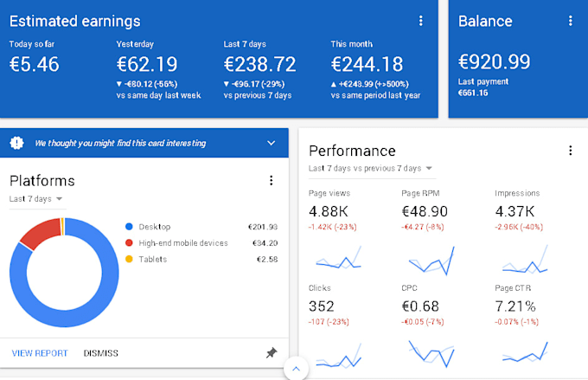Open Performance card three-dot menu

pyautogui.click(x=570, y=151)
